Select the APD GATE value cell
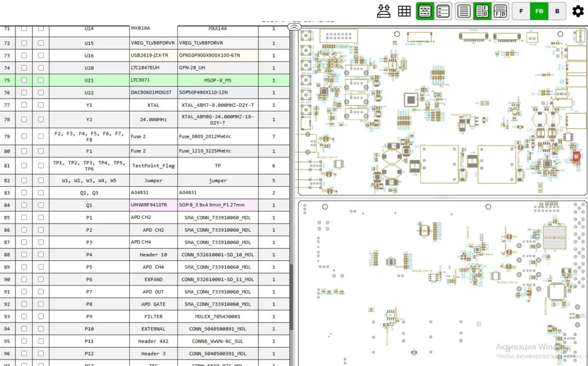Image resolution: width=588 pixels, height=366 pixels. [x=153, y=304]
